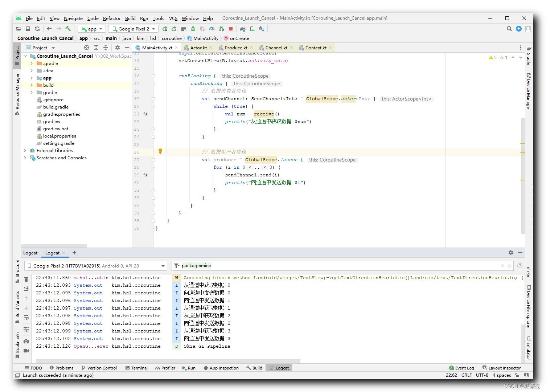
Task: Toggle soft-wrap in logcat toolbar
Action: click(26, 318)
